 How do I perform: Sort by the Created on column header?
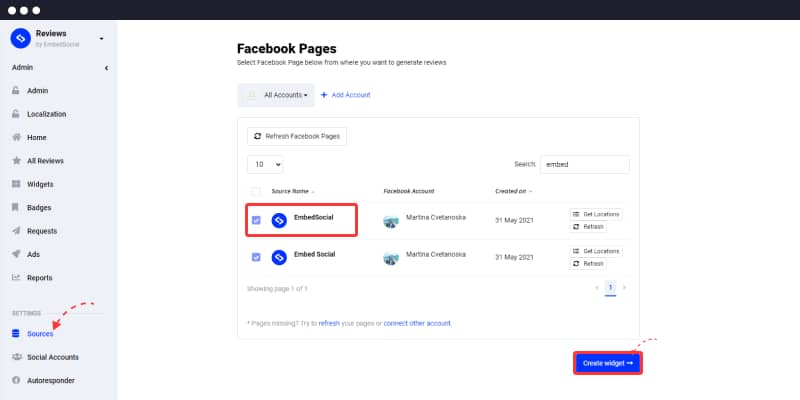tap(514, 191)
